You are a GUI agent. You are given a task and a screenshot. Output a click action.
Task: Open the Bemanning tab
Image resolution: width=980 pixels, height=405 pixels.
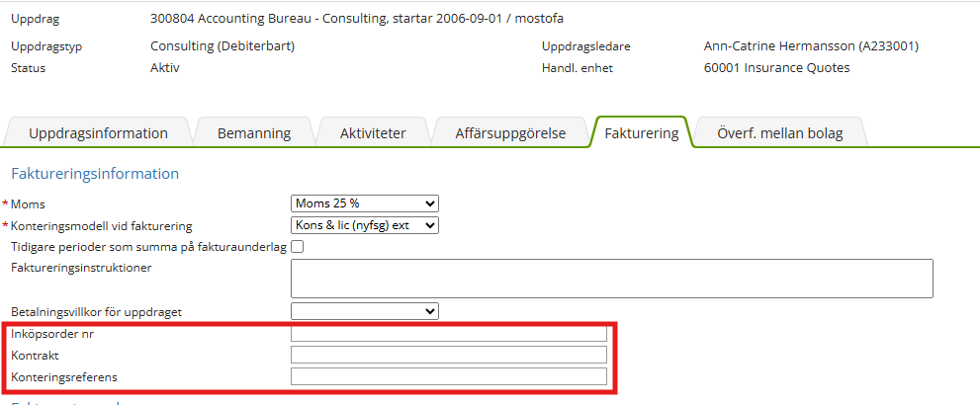pyautogui.click(x=254, y=133)
